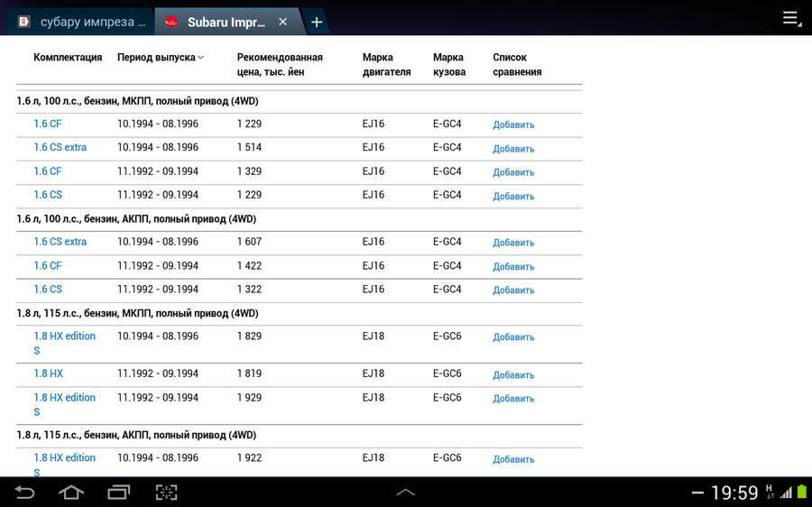Click Добавить in the 1 929 row
Viewport: 812px width, 507px height.
[x=513, y=398]
